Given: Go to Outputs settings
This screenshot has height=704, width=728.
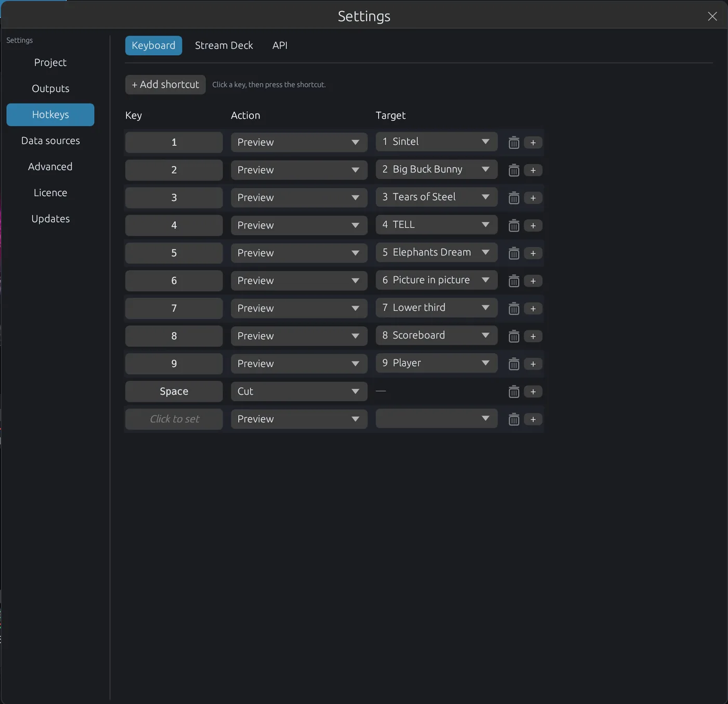Looking at the screenshot, I should pos(50,88).
